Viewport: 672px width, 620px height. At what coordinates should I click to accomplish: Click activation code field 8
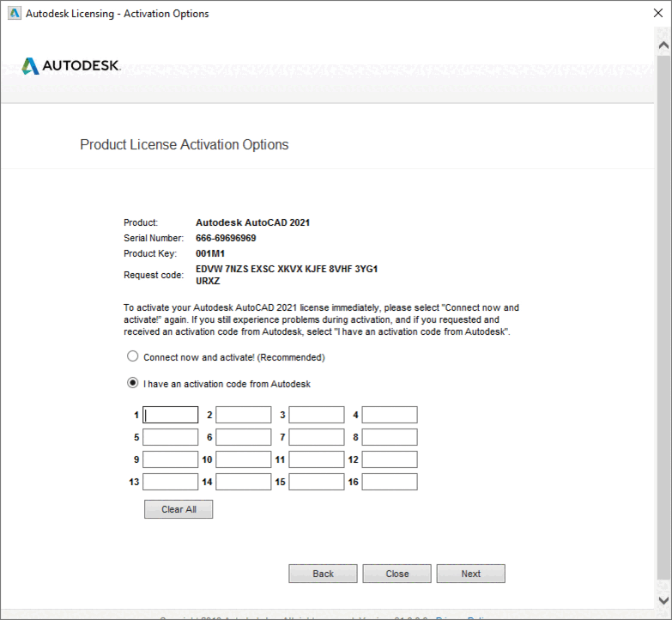(390, 437)
